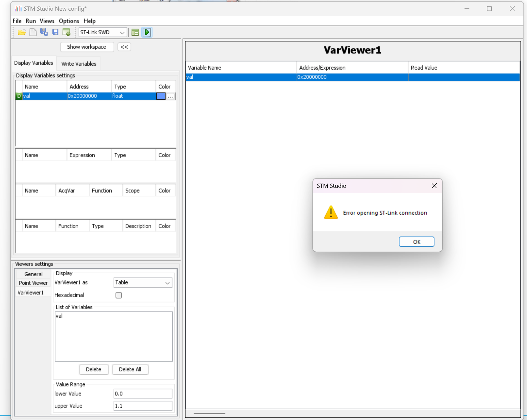Click the Delete All button

point(130,369)
